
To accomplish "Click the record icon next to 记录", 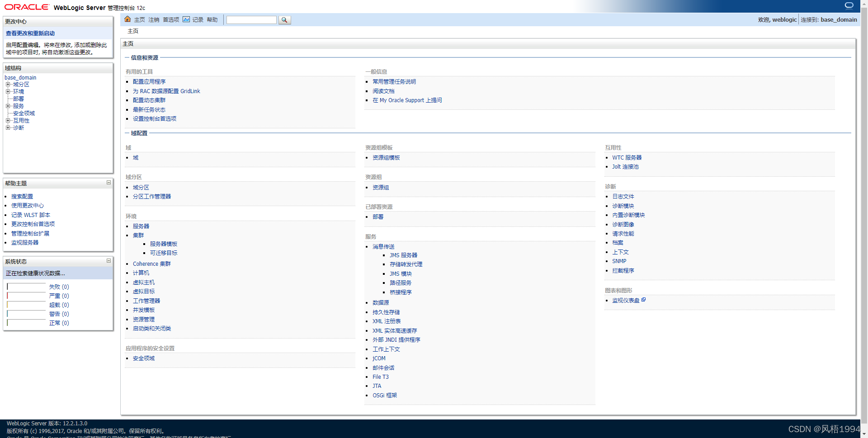I will [x=186, y=19].
